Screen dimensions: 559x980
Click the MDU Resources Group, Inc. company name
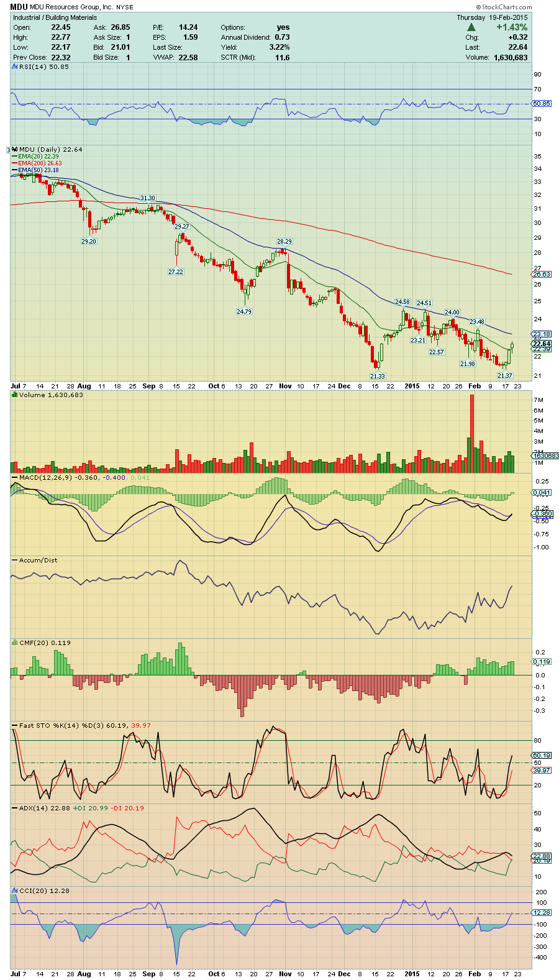click(x=71, y=7)
